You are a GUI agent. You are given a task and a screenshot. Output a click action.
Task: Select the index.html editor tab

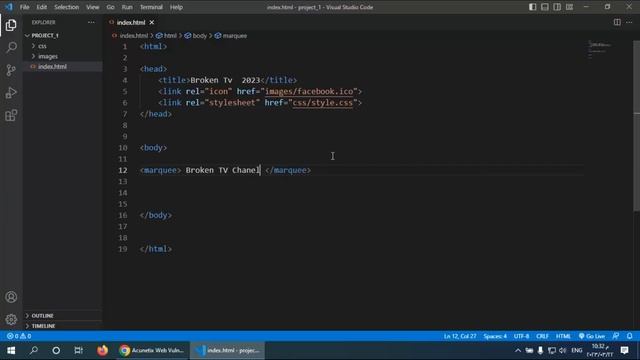tap(131, 22)
